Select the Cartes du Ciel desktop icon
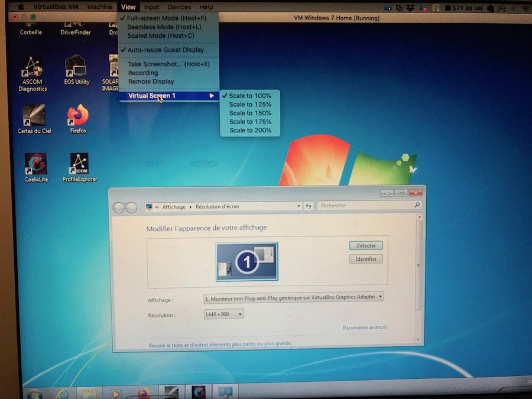 point(34,119)
